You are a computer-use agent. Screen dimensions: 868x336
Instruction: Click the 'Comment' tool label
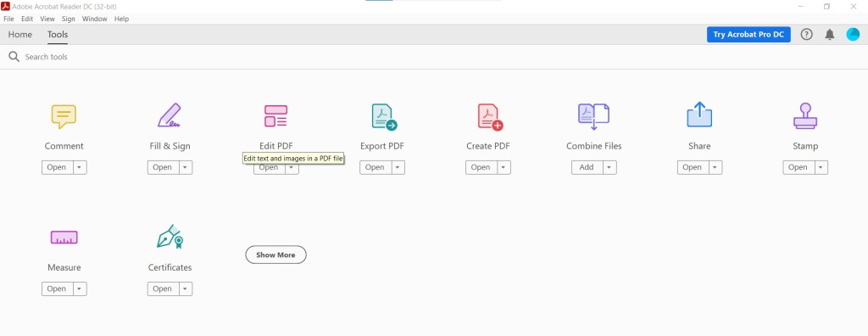pos(64,147)
